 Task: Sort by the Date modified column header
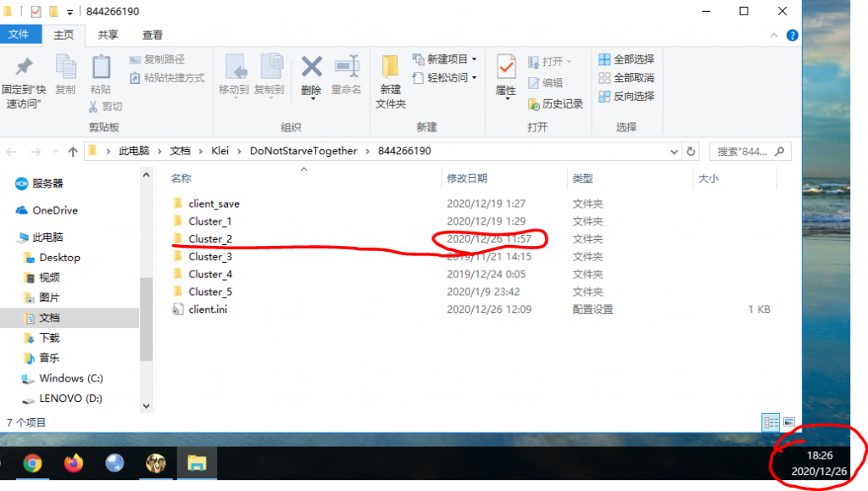pos(467,178)
